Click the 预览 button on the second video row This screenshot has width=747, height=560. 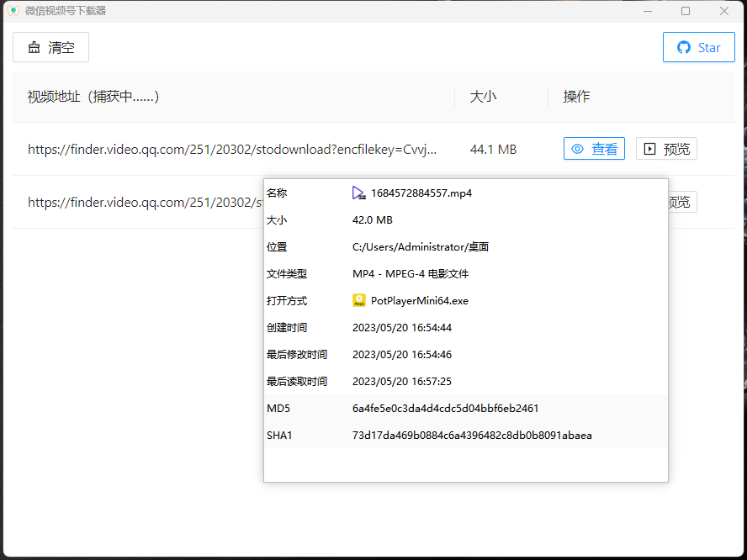[x=683, y=202]
